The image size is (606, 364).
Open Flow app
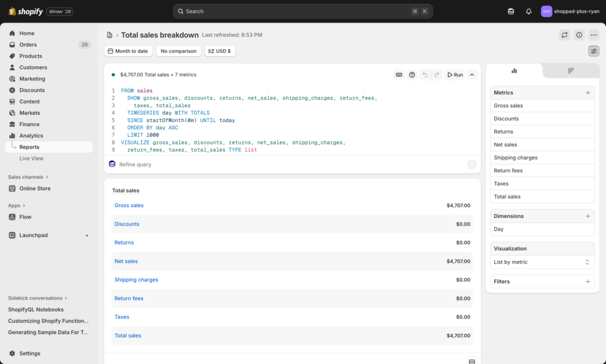tap(49, 217)
